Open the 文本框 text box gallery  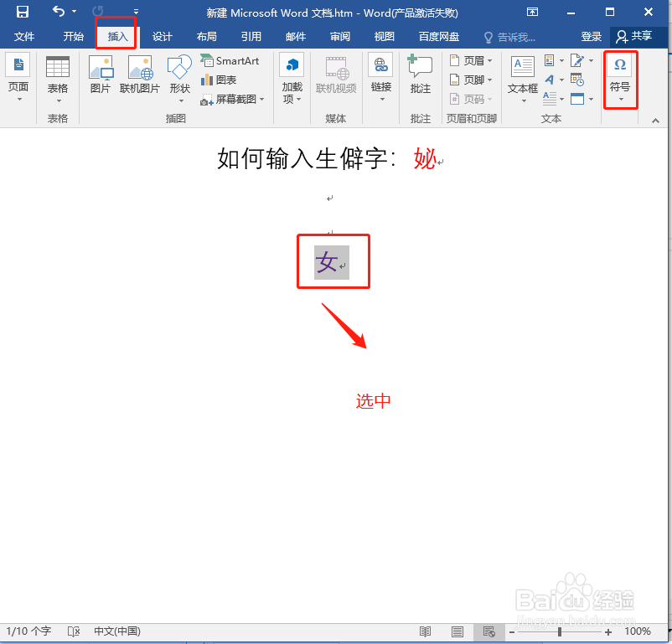[523, 80]
